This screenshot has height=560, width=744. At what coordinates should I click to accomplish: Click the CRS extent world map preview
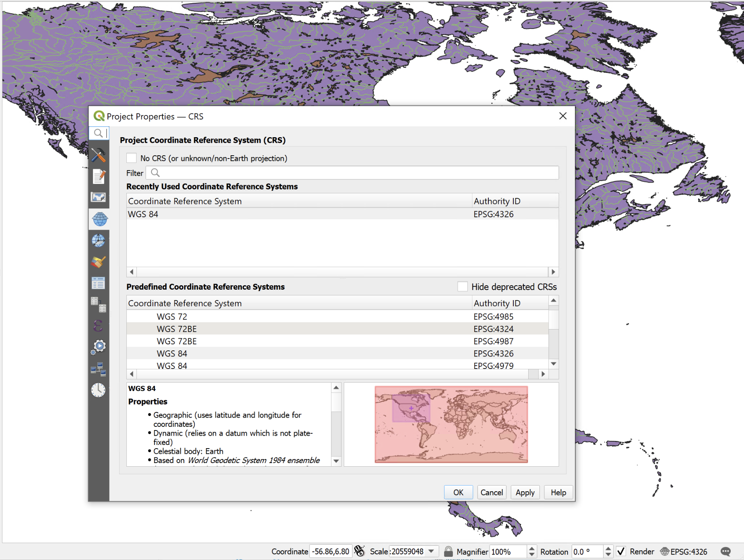tap(451, 424)
